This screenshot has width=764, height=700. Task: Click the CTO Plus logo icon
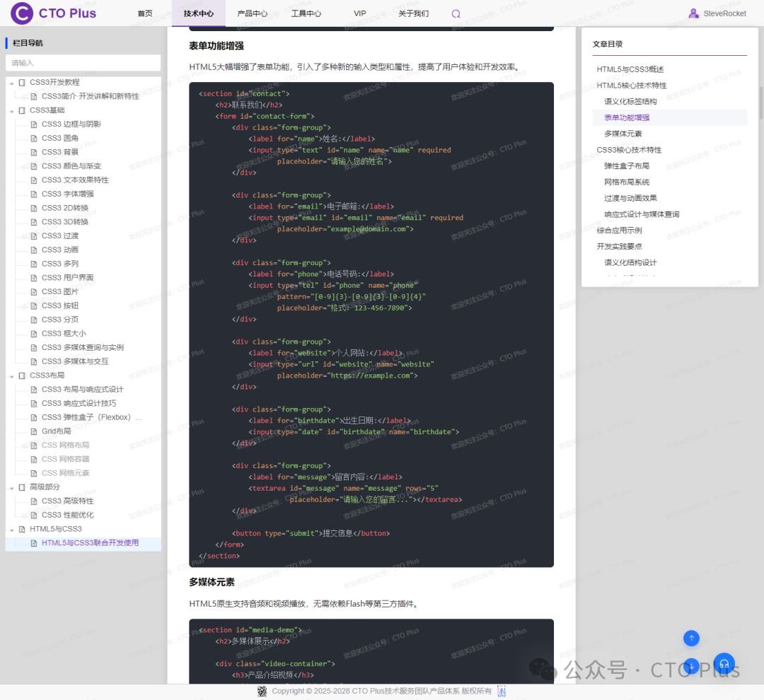(x=21, y=13)
